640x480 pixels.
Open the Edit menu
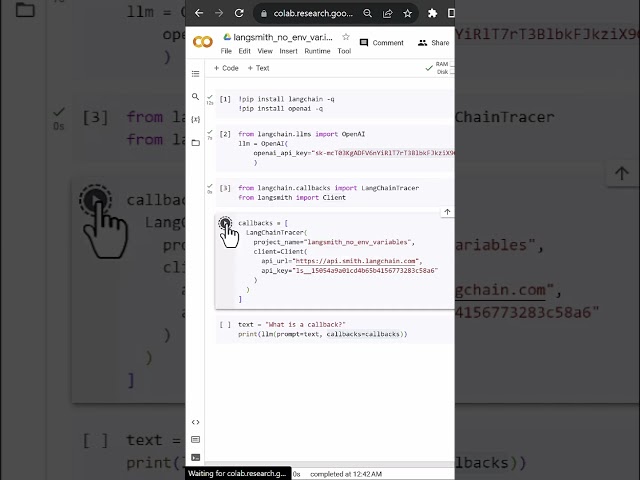pyautogui.click(x=244, y=51)
